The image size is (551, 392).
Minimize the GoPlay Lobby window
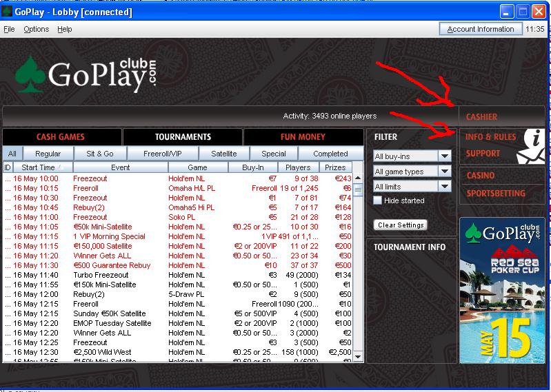[x=506, y=12]
